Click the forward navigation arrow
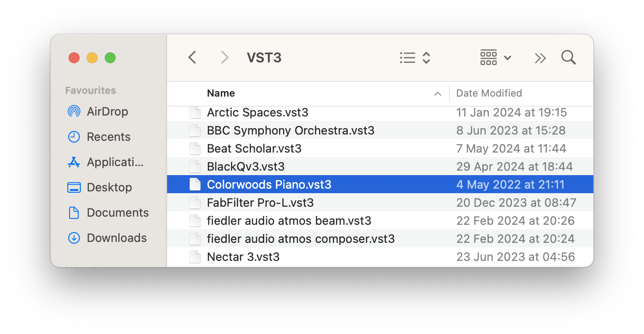644x334 pixels. tap(224, 58)
